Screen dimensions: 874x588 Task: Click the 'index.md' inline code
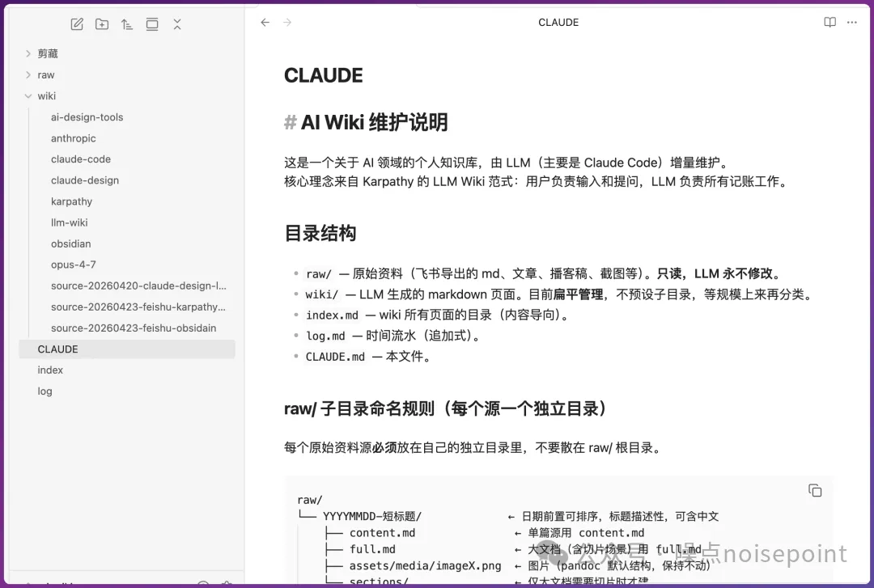pyautogui.click(x=332, y=315)
